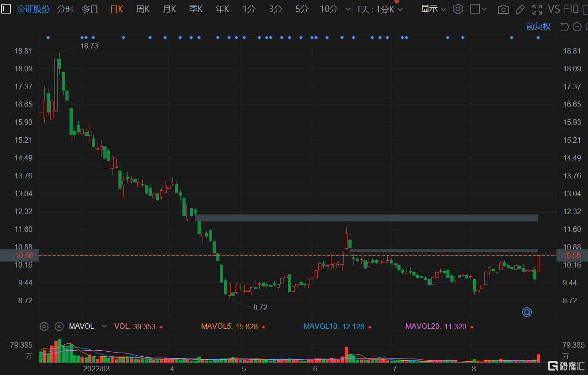The width and height of the screenshot is (588, 375).
Task: Open the layout square icon in toolbar
Action: coord(475,9)
